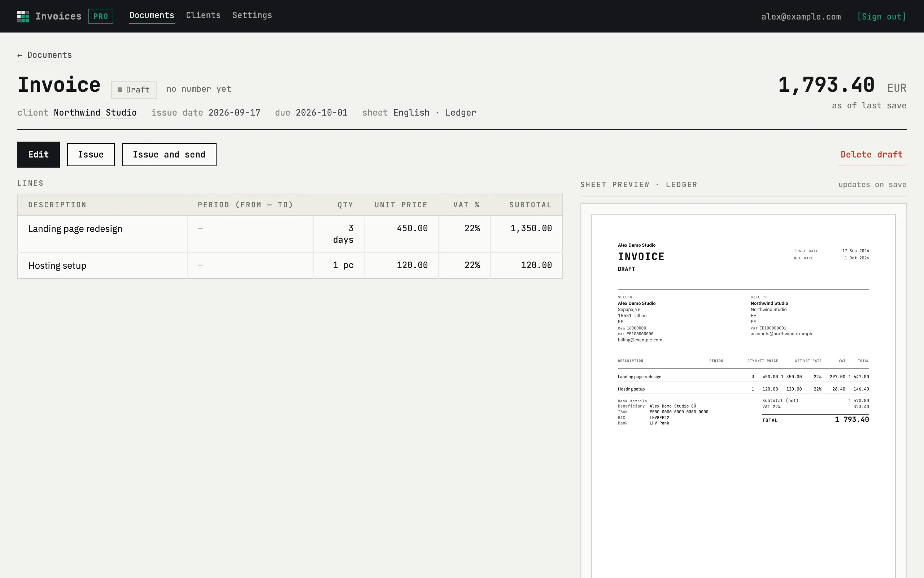Open the Settings tab
Screen dimensions: 924x578
(252, 15)
